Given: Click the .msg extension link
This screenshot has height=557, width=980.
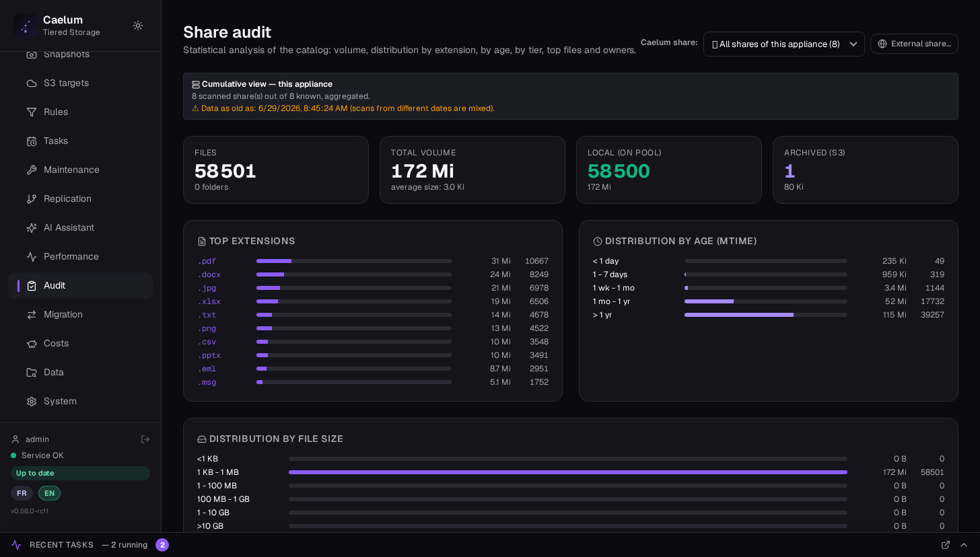Looking at the screenshot, I should pos(207,382).
